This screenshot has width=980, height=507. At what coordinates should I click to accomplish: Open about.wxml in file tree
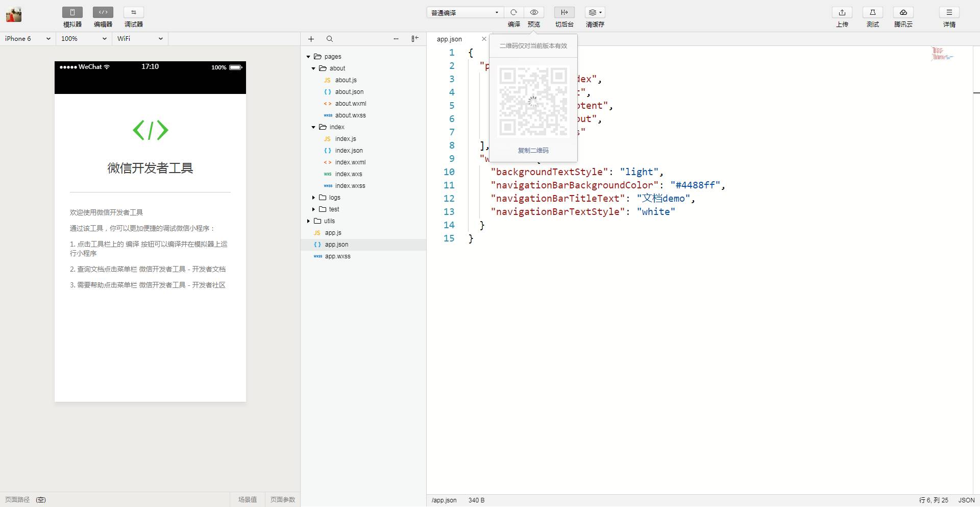click(x=350, y=104)
